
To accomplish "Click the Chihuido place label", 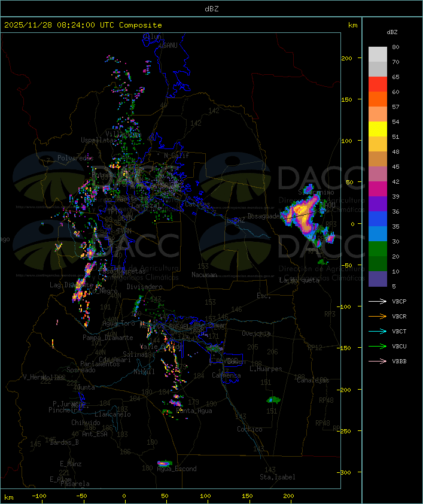I will pyautogui.click(x=86, y=423).
